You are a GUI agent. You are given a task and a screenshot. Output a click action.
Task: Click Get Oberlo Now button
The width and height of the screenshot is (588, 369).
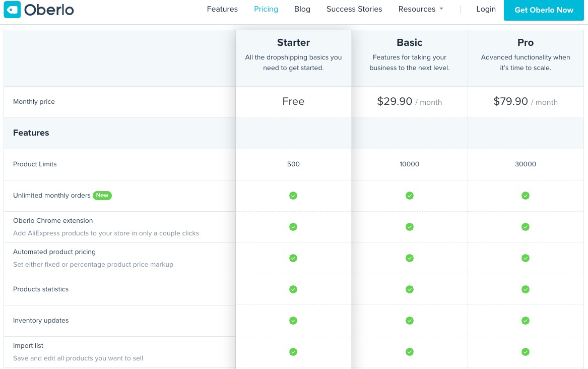coord(544,10)
